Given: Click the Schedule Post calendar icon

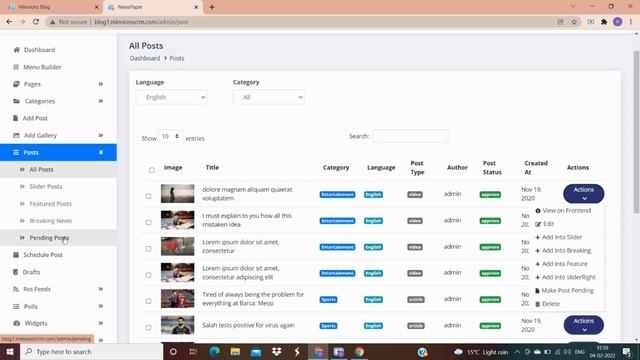Looking at the screenshot, I should [x=16, y=255].
